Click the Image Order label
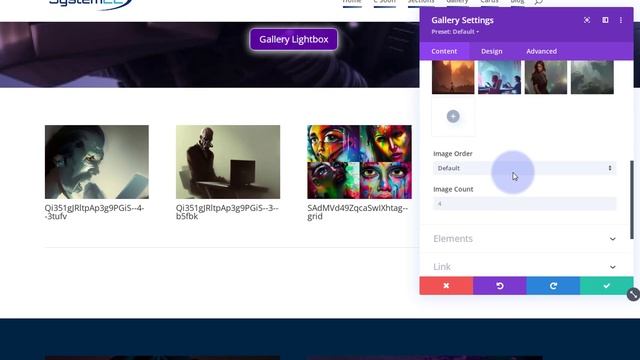This screenshot has width=640, height=360. [x=453, y=154]
